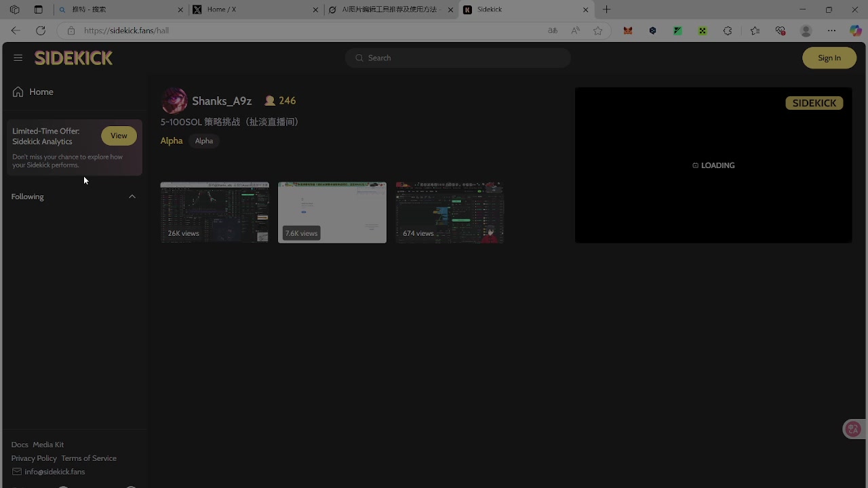The height and width of the screenshot is (488, 868).
Task: Switch to the Home / X tab
Action: pyautogui.click(x=254, y=9)
